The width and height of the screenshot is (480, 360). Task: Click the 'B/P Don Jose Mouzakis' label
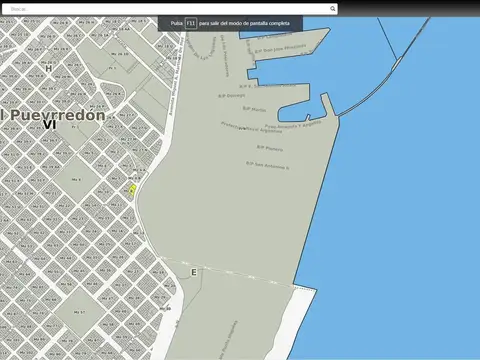[280, 49]
